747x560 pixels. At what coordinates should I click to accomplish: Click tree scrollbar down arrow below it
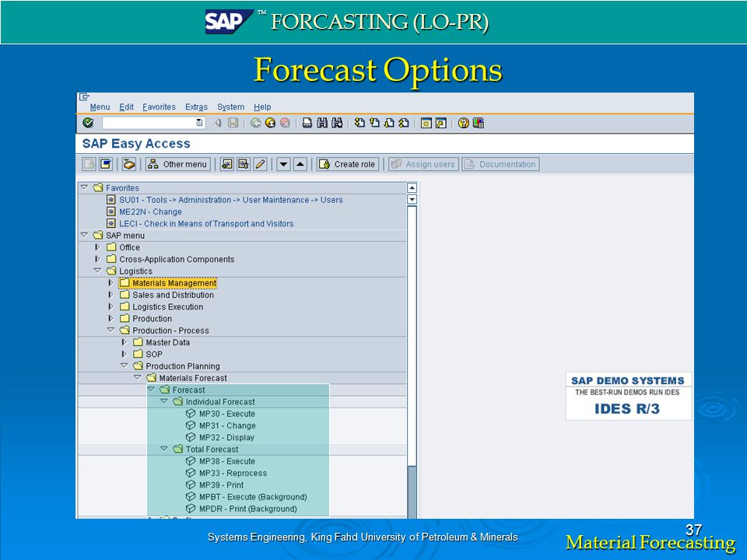pyautogui.click(x=412, y=199)
